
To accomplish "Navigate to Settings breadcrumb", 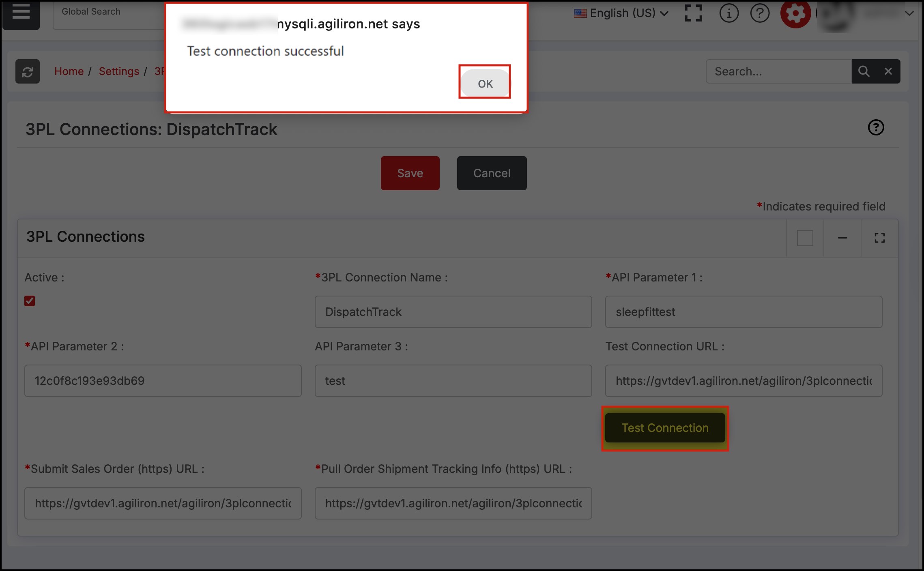I will pos(119,71).
